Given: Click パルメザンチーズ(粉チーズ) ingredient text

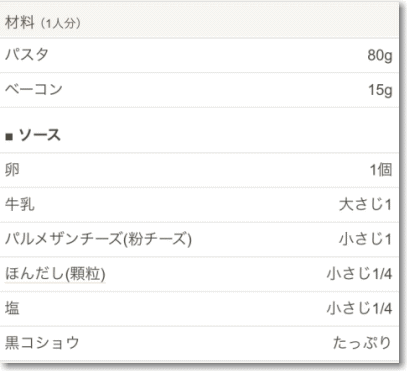Looking at the screenshot, I should (98, 239).
